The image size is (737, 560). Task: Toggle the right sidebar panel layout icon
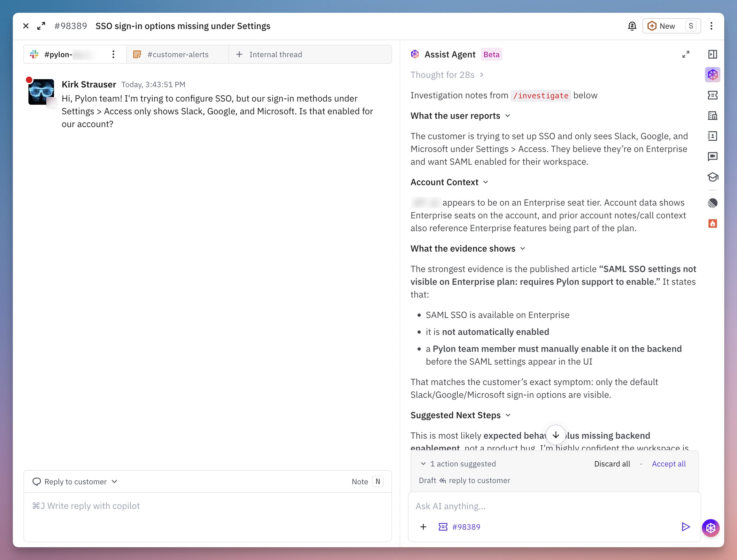(x=712, y=54)
